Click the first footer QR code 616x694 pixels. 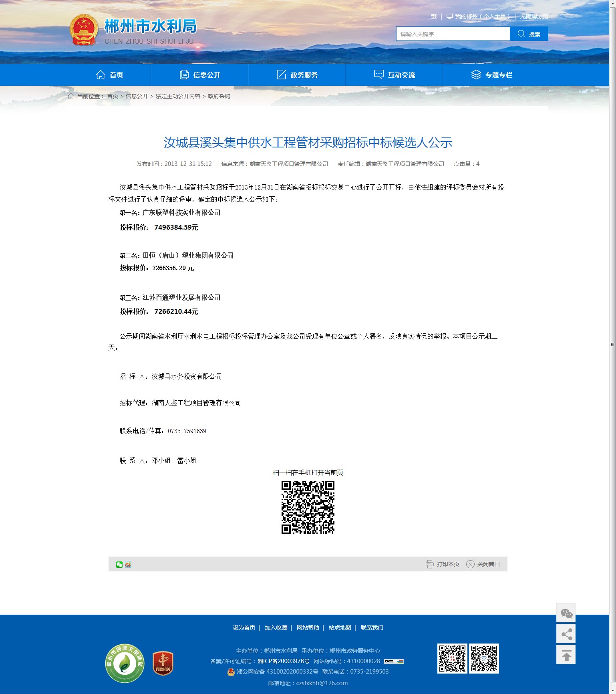coord(452,658)
